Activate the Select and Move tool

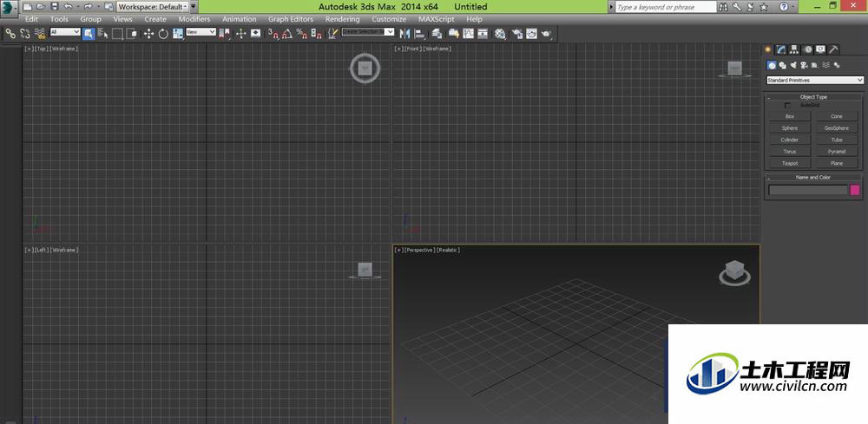149,34
